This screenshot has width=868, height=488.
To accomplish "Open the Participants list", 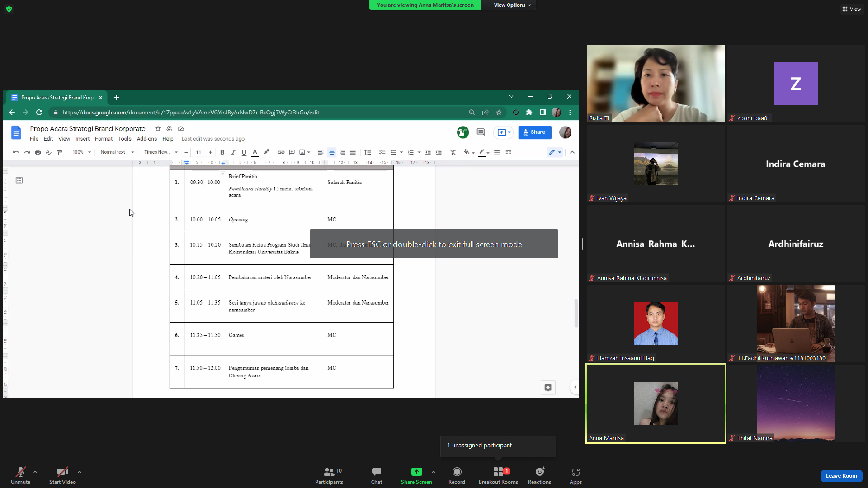I will click(x=329, y=476).
